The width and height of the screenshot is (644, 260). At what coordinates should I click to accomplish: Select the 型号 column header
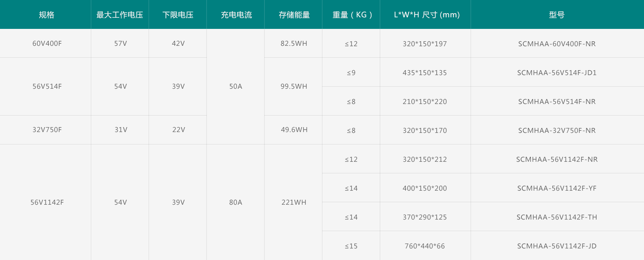tap(556, 15)
